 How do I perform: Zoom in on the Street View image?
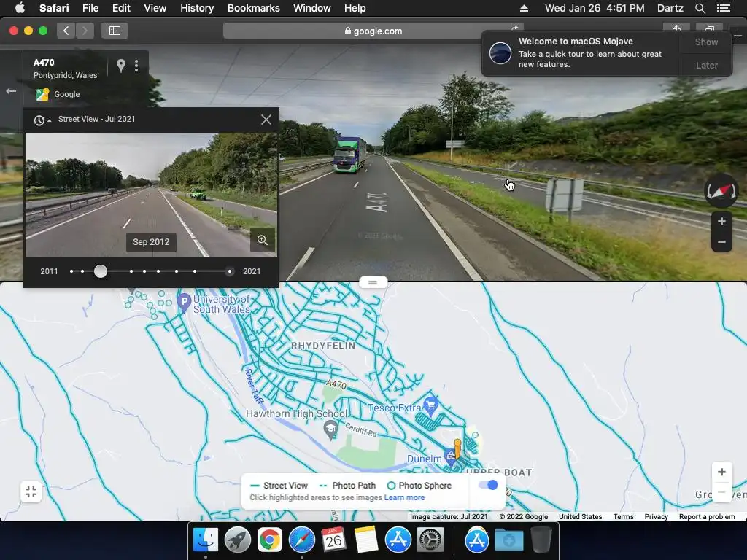[x=721, y=222]
